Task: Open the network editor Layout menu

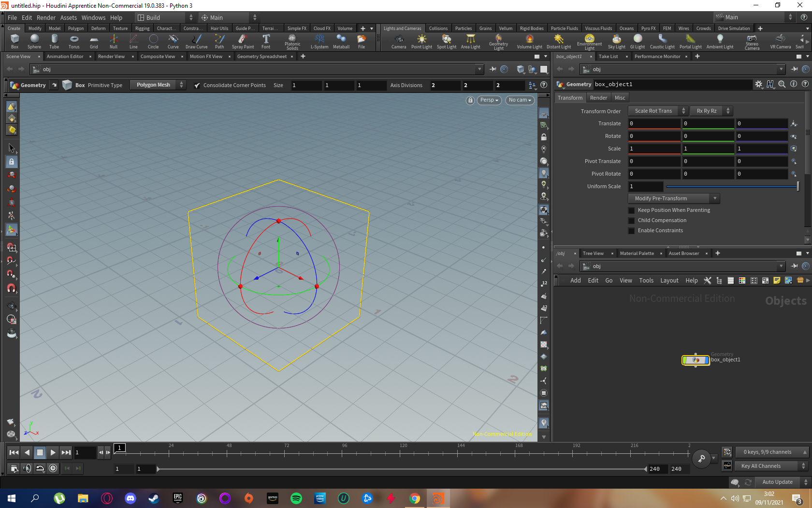Action: click(x=669, y=281)
